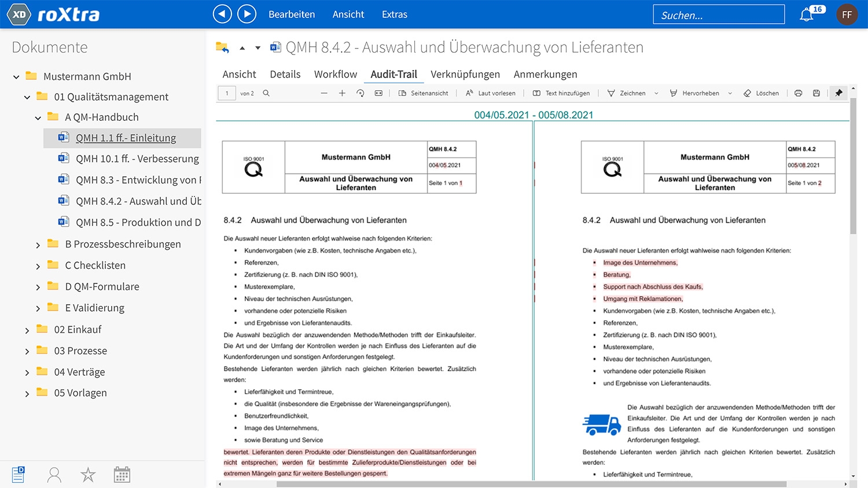Toggle the pin toolbar button

pyautogui.click(x=838, y=93)
